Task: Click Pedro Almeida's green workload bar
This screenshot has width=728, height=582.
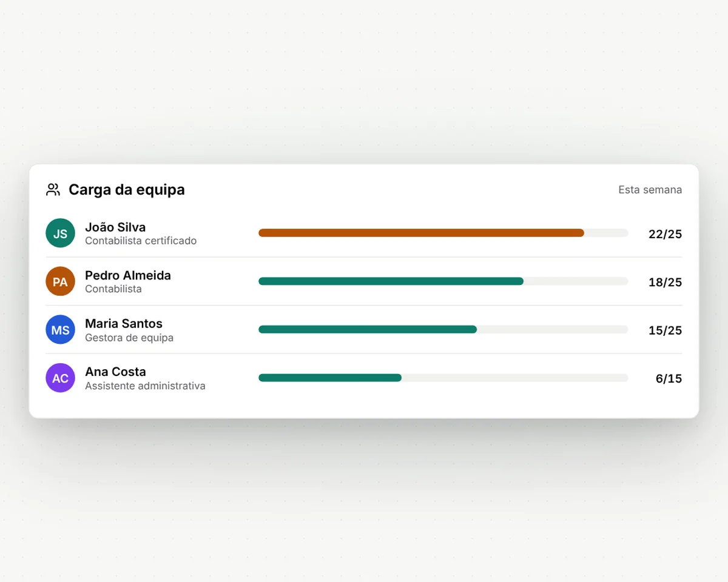Action: pyautogui.click(x=391, y=281)
